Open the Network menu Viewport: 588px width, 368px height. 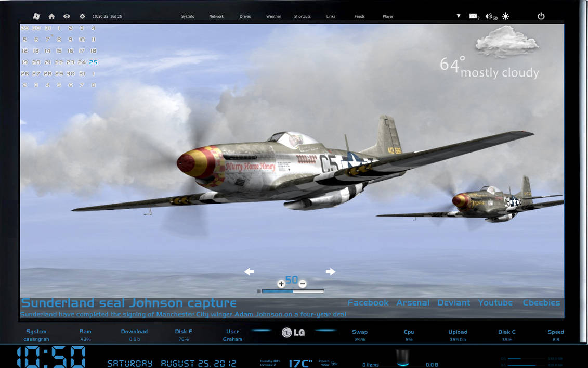tap(216, 16)
